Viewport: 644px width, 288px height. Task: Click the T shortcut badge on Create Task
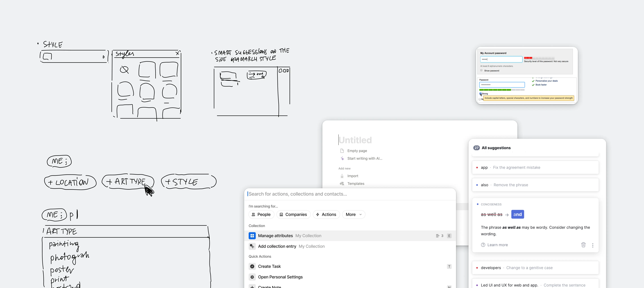pos(449,267)
